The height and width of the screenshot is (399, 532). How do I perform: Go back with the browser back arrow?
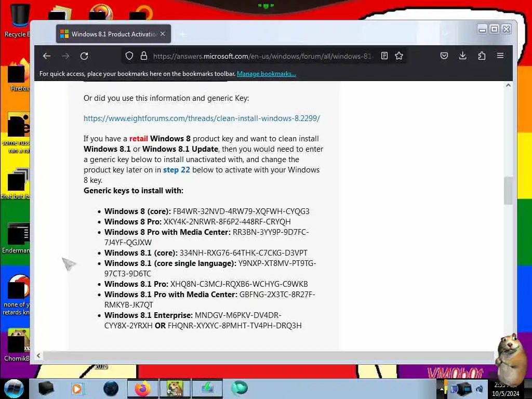pos(47,56)
